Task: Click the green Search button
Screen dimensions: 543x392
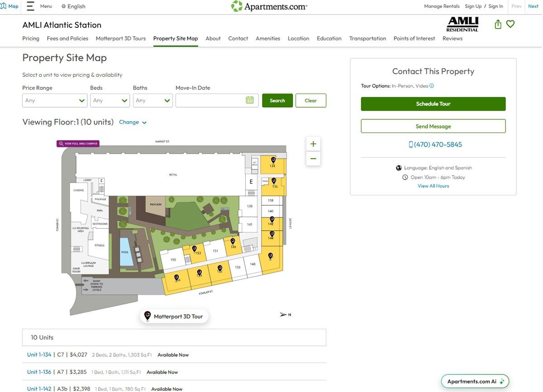Action: tap(277, 100)
